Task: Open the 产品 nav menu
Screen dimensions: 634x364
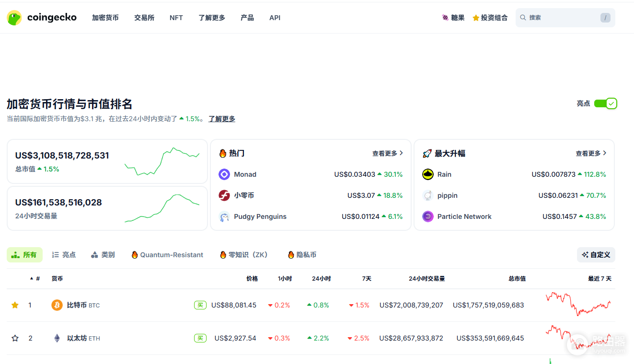Action: pyautogui.click(x=247, y=18)
